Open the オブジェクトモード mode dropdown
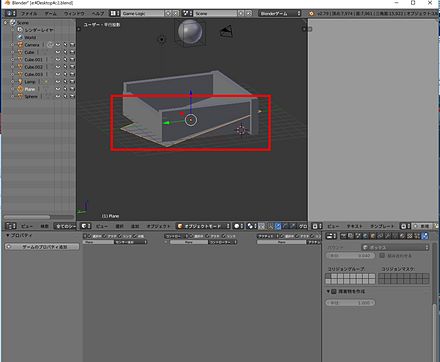The image size is (440, 362). (203, 226)
